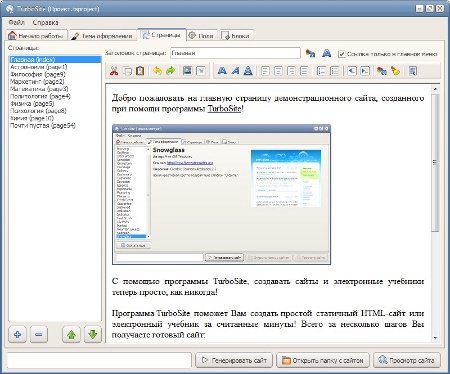Open the Файл menu
Image resolution: width=450 pixels, height=374 pixels.
click(16, 23)
